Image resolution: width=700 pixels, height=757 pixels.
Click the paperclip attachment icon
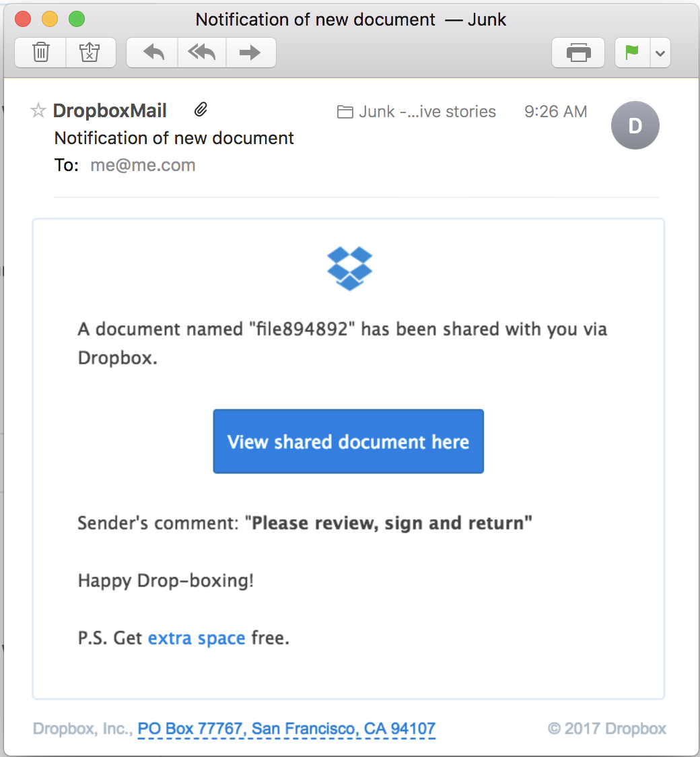(x=201, y=110)
